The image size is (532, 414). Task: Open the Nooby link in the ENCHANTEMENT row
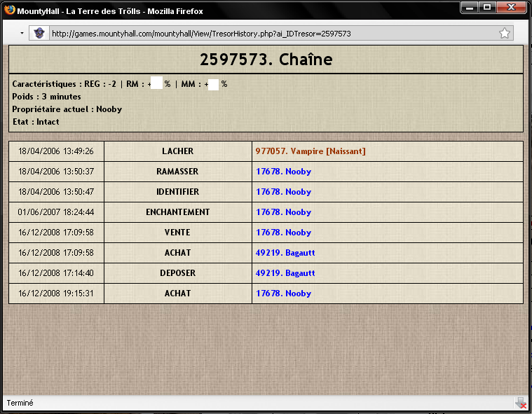click(x=283, y=212)
